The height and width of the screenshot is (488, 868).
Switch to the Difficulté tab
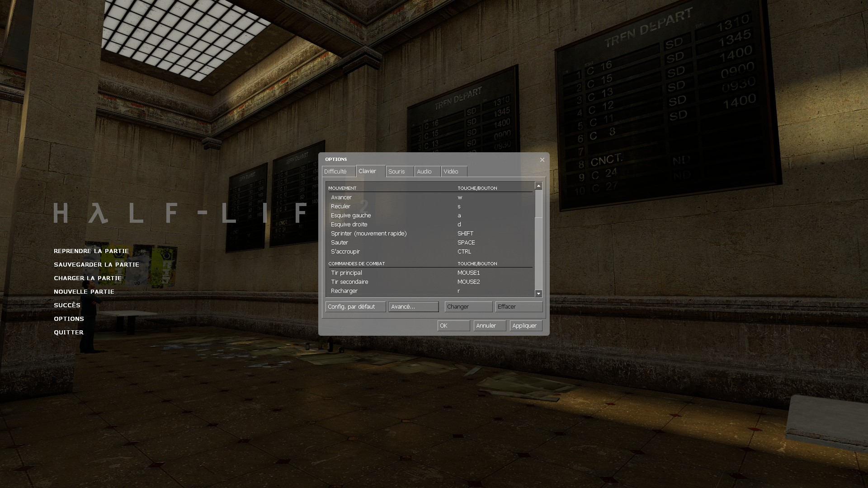(338, 172)
